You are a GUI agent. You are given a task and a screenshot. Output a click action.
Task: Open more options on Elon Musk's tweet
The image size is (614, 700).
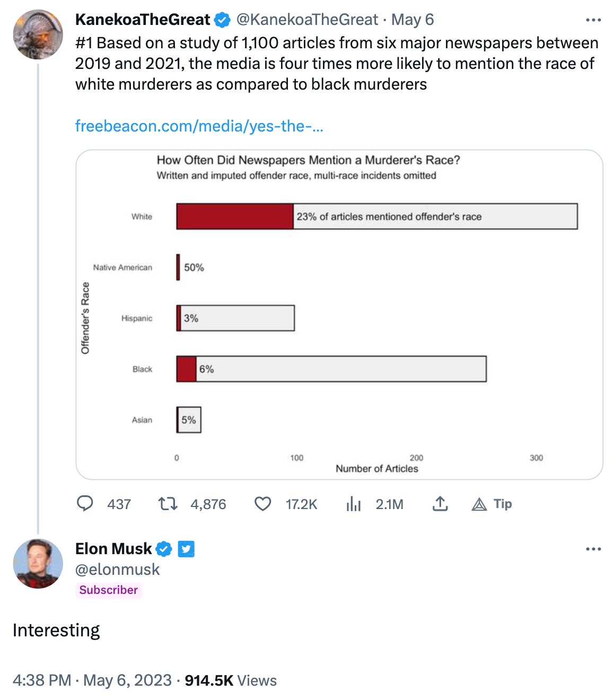click(x=593, y=549)
